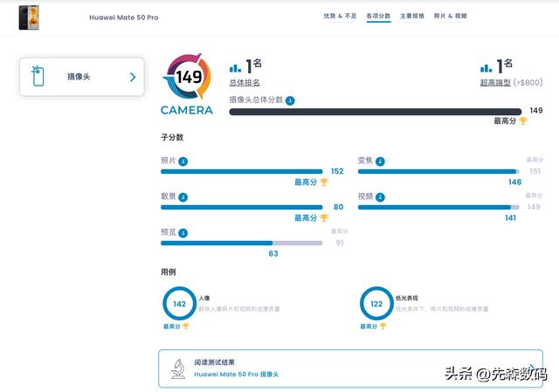This screenshot has width=559, height=392.
Task: Click the 摄像头总体分数 score bar
Action: tap(376, 112)
